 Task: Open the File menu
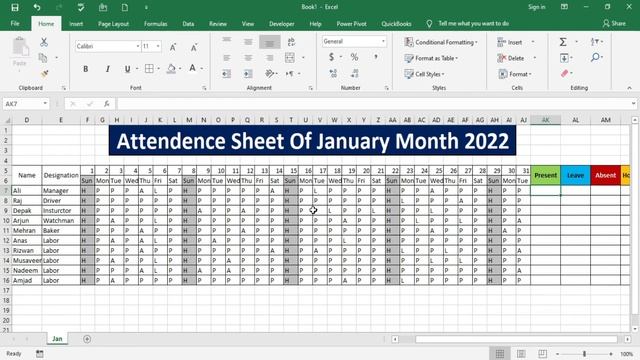[x=15, y=24]
